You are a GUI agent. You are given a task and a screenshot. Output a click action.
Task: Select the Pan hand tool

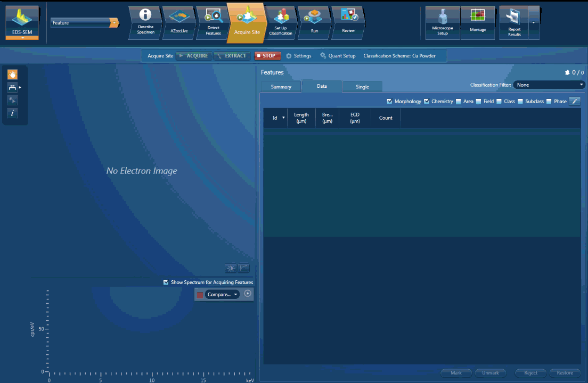coord(12,74)
